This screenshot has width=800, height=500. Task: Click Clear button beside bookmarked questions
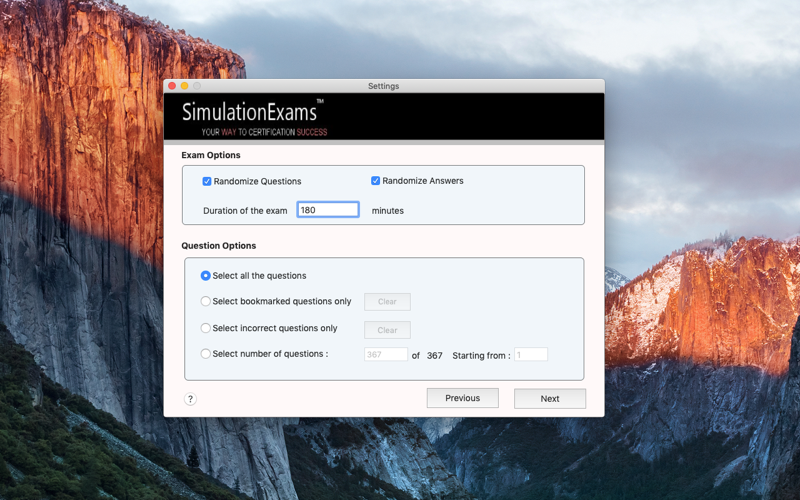[387, 302]
